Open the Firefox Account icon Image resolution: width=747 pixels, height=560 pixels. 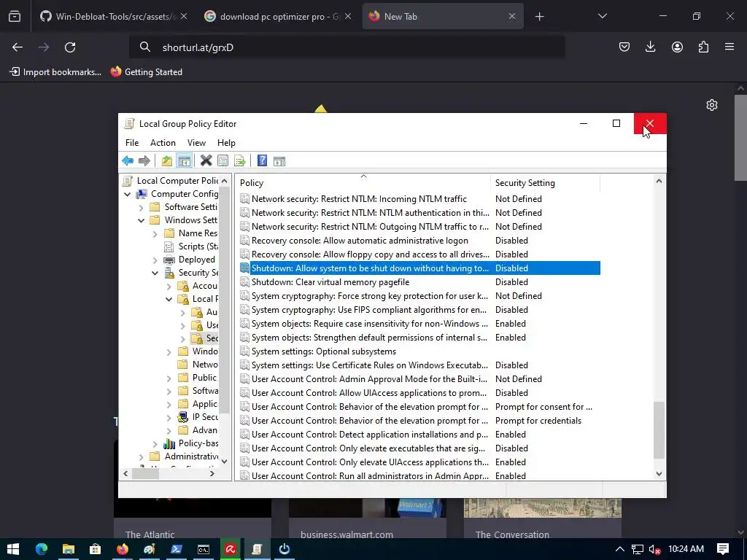tap(677, 47)
